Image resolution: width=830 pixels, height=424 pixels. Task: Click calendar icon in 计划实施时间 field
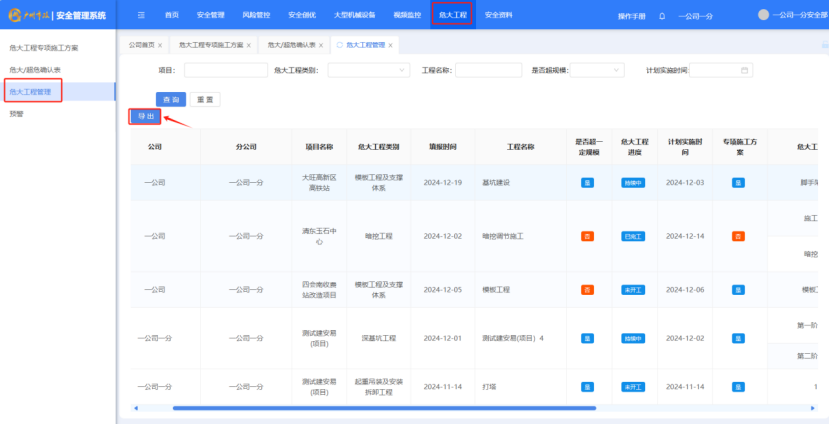(x=745, y=71)
